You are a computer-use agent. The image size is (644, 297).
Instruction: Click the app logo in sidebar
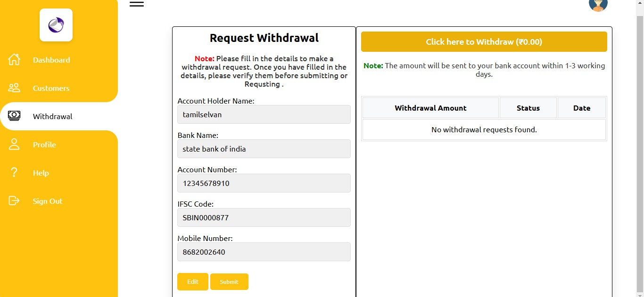[56, 25]
